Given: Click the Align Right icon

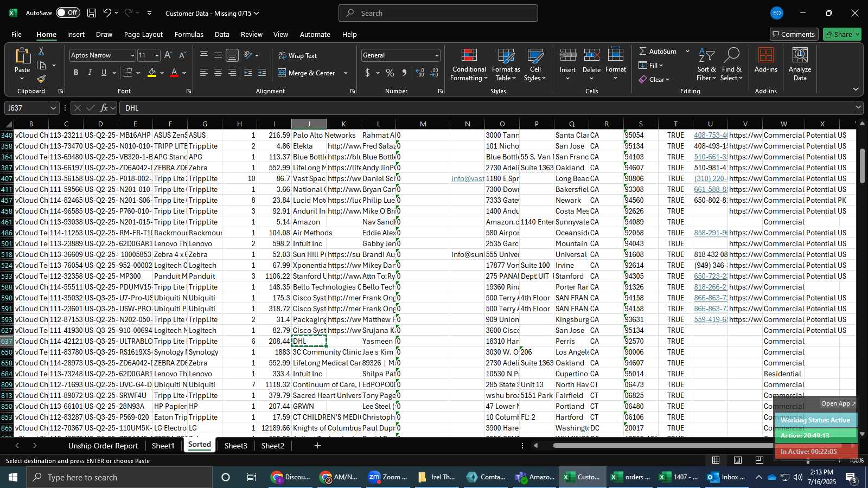Looking at the screenshot, I should click(232, 73).
